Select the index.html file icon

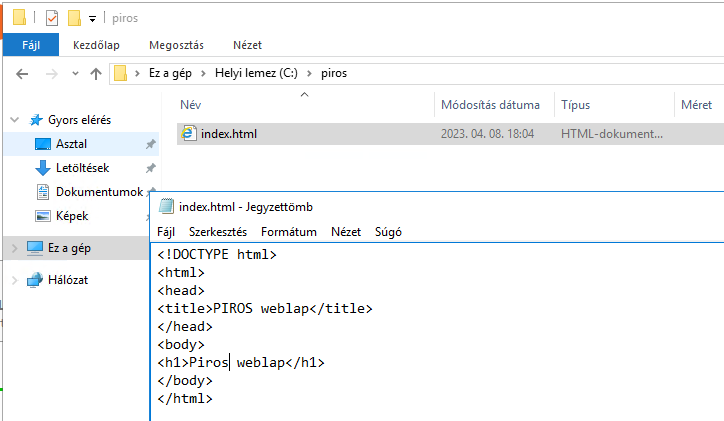click(x=187, y=133)
